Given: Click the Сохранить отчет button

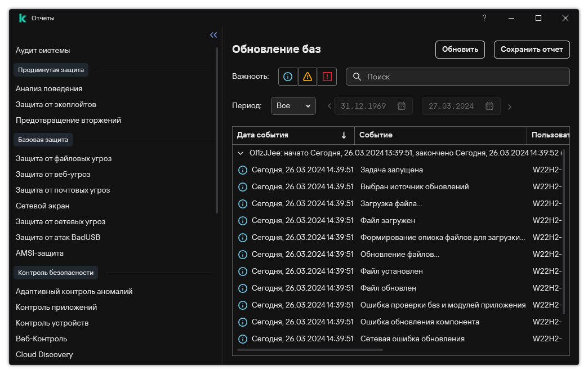Looking at the screenshot, I should click(x=532, y=50).
